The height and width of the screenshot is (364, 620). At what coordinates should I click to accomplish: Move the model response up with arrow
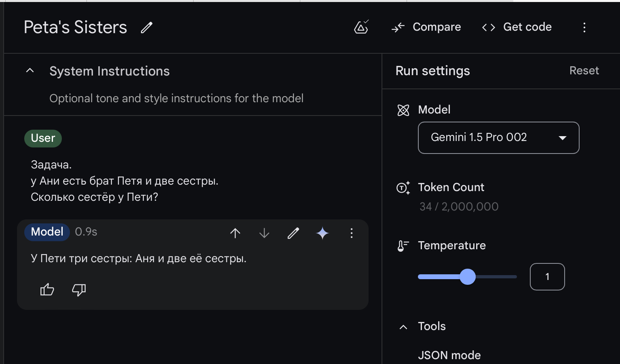[235, 233]
